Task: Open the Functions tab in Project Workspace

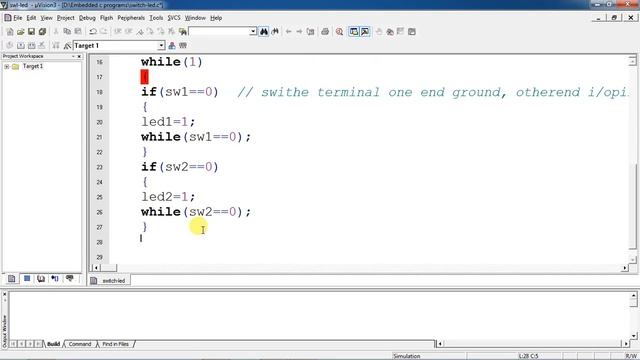Action: coord(55,279)
